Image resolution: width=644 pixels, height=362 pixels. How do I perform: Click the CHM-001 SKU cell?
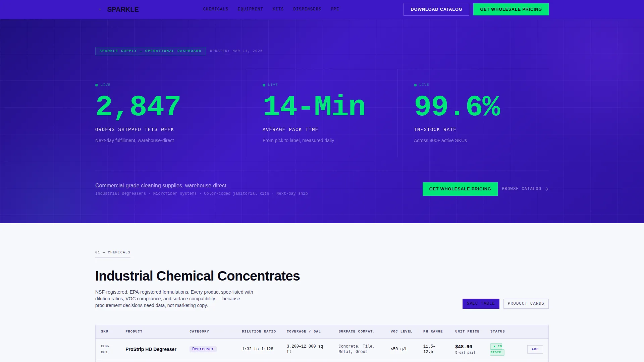click(x=105, y=349)
